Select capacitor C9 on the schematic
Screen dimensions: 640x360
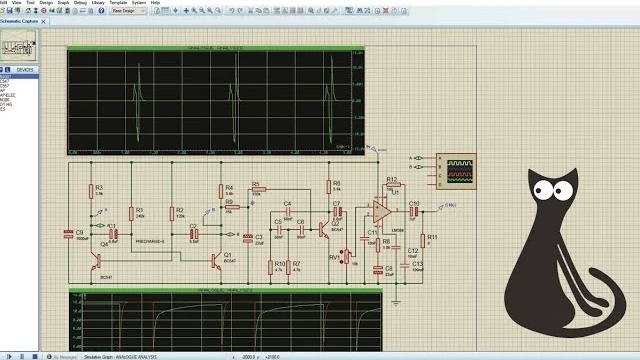click(69, 234)
